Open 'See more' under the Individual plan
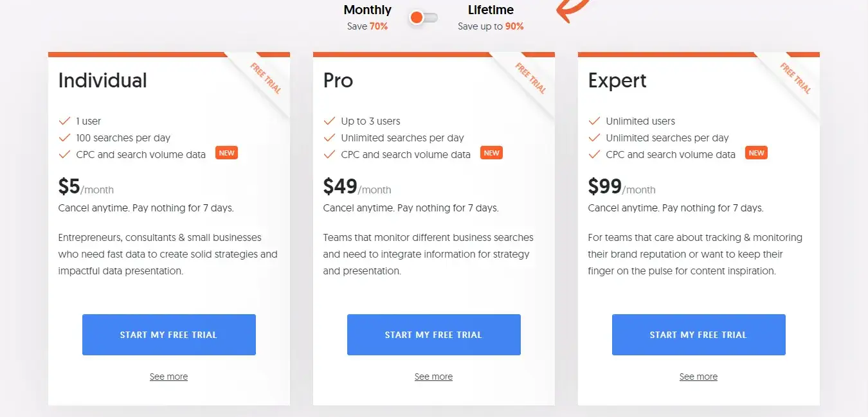 tap(168, 377)
